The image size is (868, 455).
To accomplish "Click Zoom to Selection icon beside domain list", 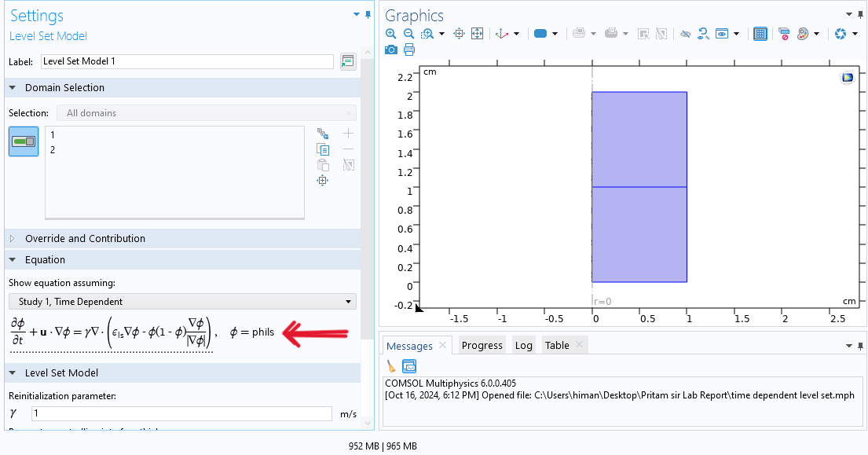I will click(x=322, y=181).
